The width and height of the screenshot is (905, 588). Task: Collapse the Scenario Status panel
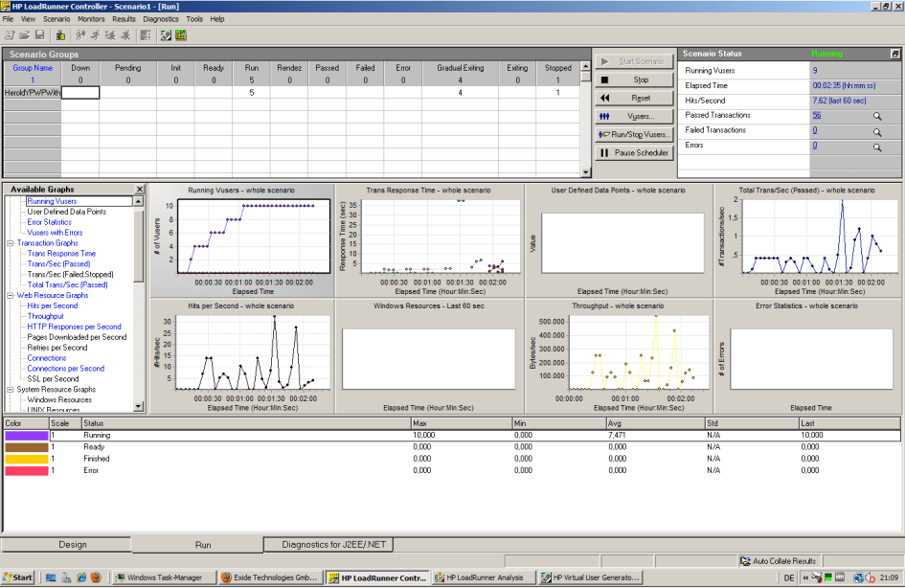pyautogui.click(x=894, y=54)
